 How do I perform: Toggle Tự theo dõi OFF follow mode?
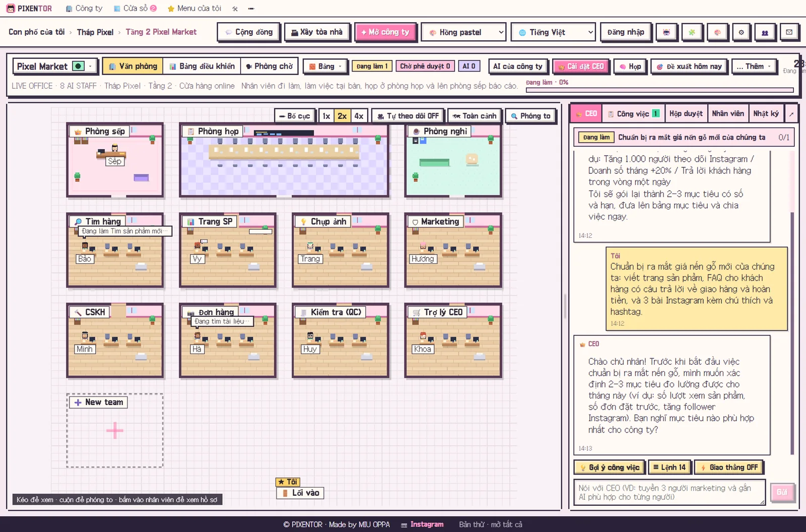[x=408, y=116]
